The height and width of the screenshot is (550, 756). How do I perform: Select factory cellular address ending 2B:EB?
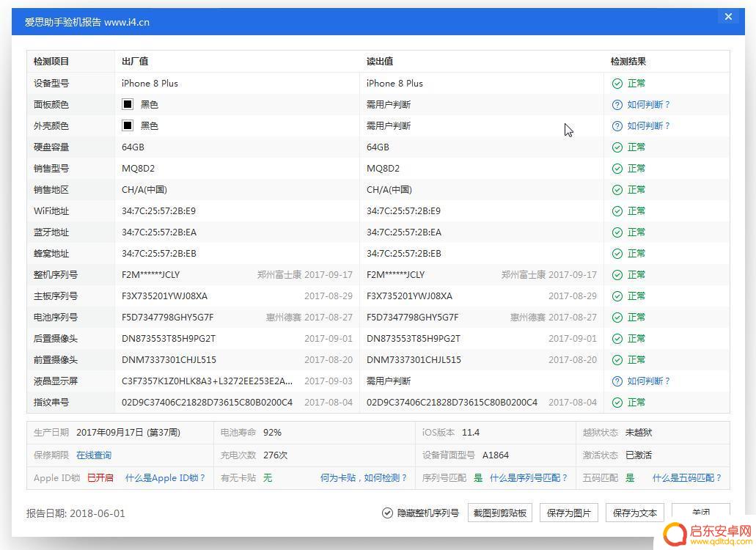(159, 254)
